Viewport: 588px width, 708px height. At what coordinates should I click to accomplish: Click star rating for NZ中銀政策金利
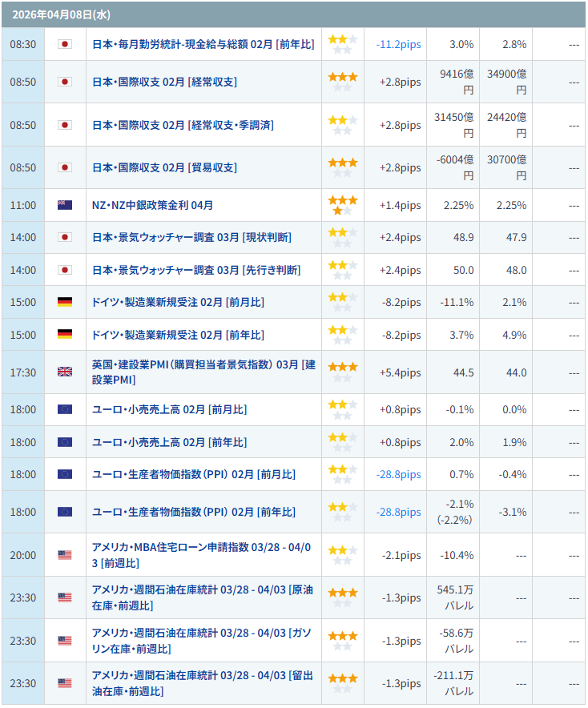(343, 205)
